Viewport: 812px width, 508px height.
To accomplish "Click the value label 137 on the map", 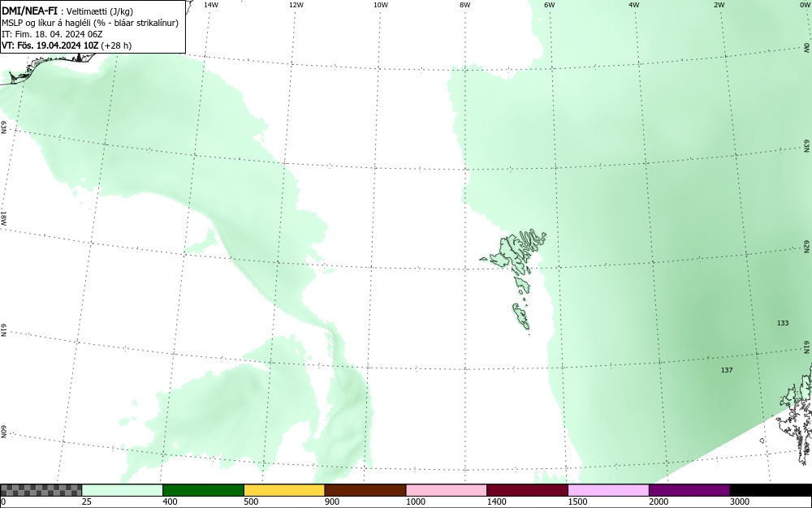I will 727,370.
